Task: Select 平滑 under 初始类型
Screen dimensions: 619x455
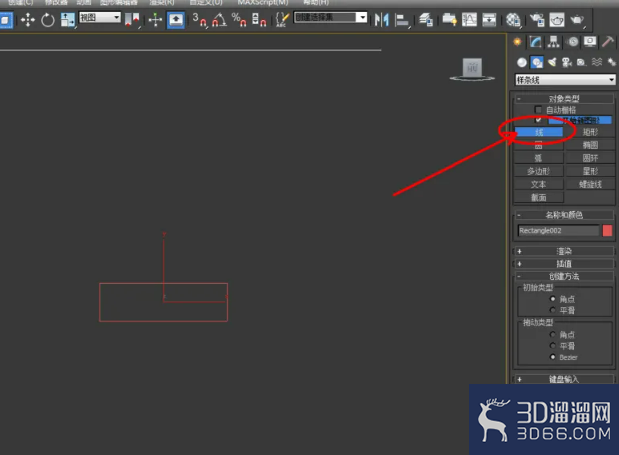Action: (553, 310)
